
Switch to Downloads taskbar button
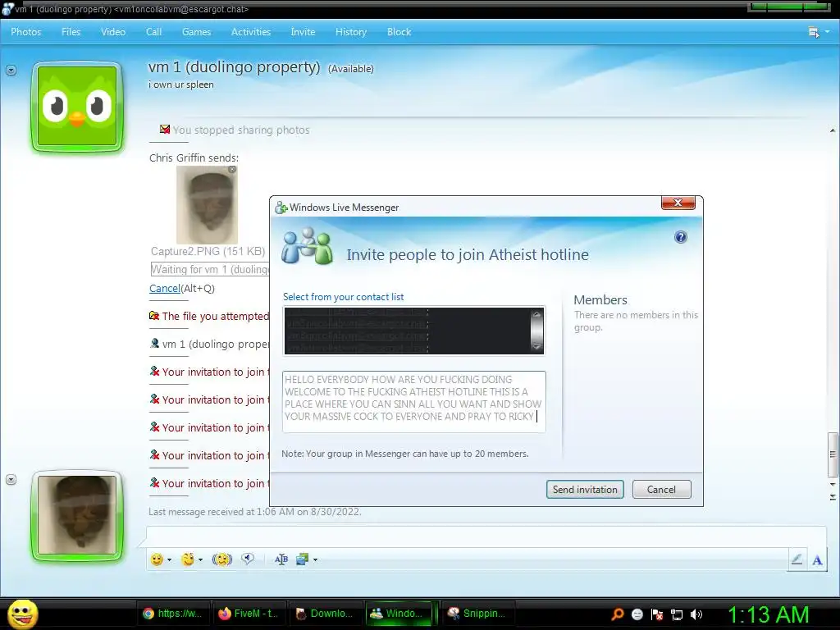click(325, 614)
